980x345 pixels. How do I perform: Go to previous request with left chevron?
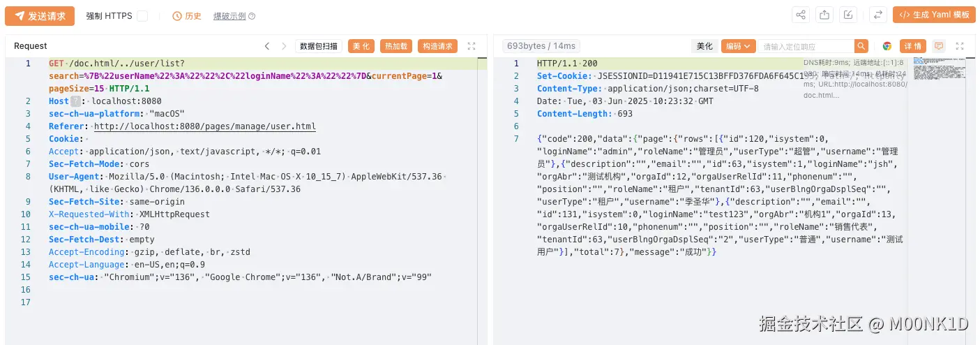[266, 46]
